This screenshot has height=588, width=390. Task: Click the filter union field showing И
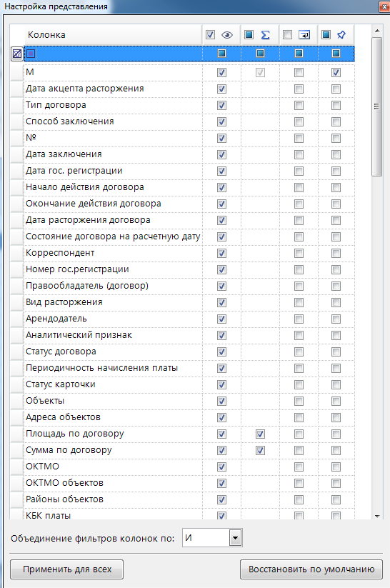coord(212,538)
